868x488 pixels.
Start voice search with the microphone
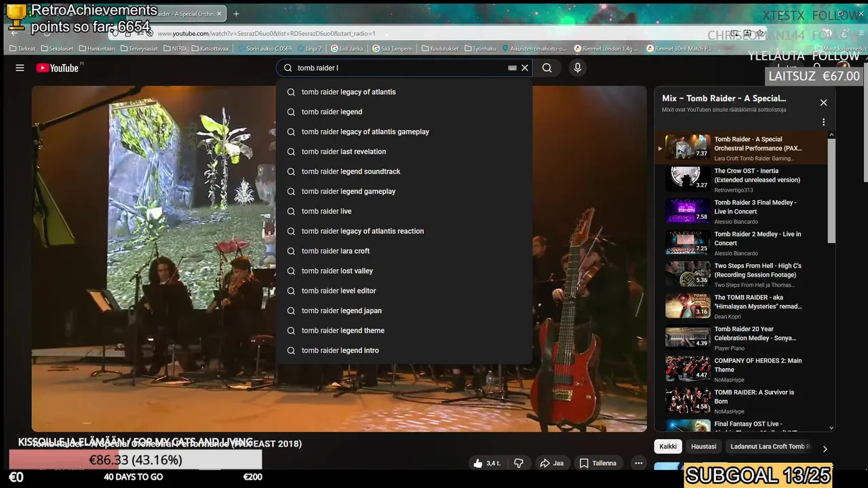(x=578, y=68)
